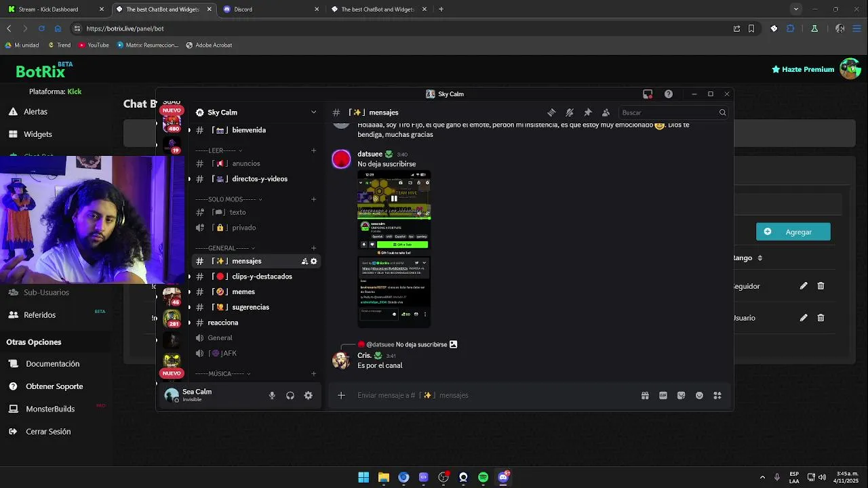Click Cerrar Sesión in BotRix sidebar
Screen dimensions: 868x488
pyautogui.click(x=47, y=431)
